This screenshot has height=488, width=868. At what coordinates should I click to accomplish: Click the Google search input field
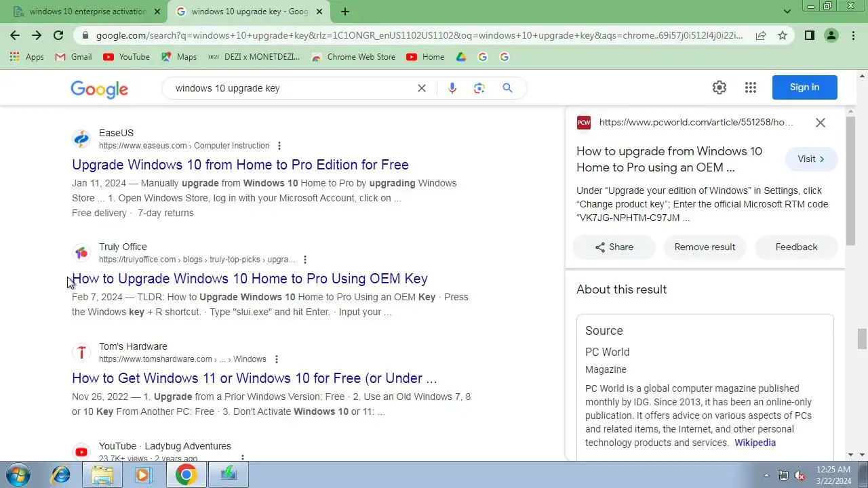[292, 88]
